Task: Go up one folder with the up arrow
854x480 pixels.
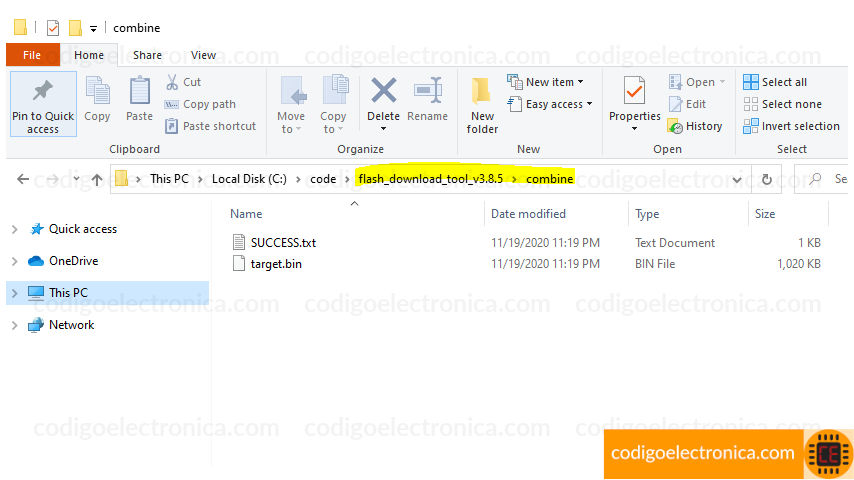Action: 97,179
